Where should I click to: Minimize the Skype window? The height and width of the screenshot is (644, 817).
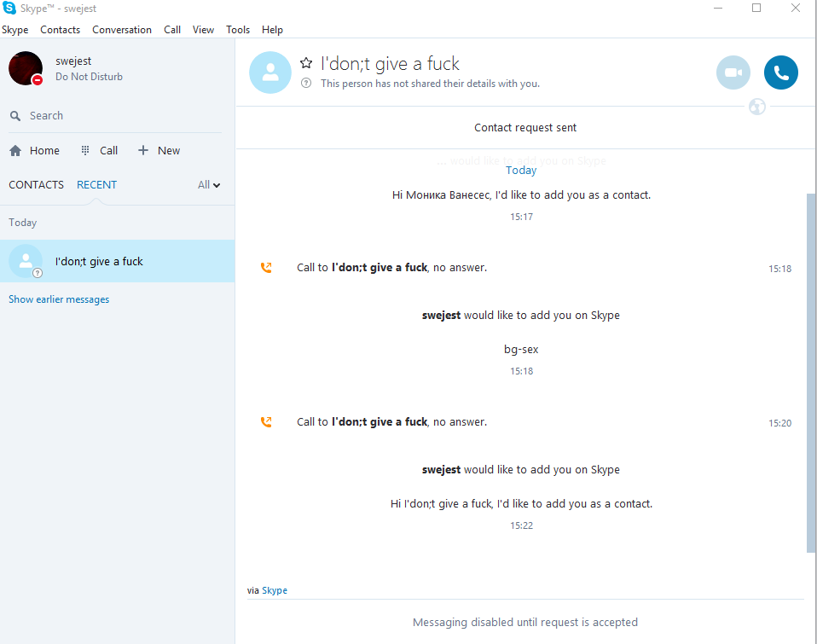718,8
